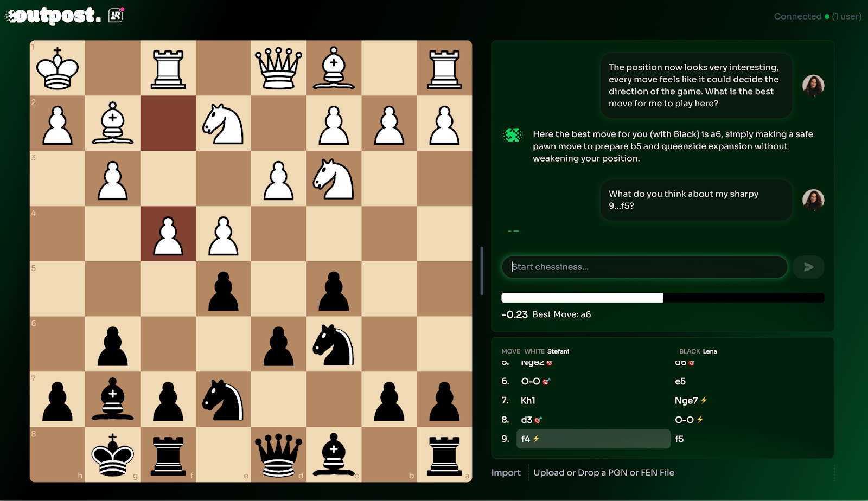
Task: Open Upload or Drop a PGN or FEN File
Action: 603,473
